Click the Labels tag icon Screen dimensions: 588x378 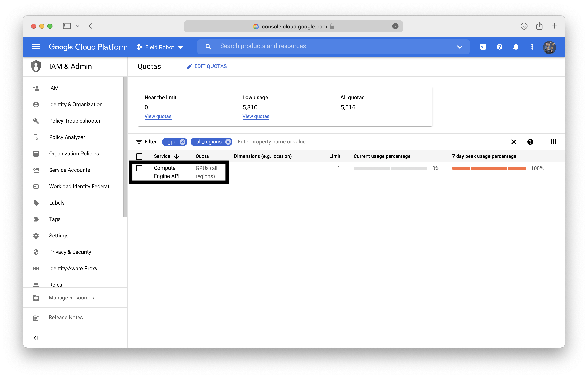point(36,203)
